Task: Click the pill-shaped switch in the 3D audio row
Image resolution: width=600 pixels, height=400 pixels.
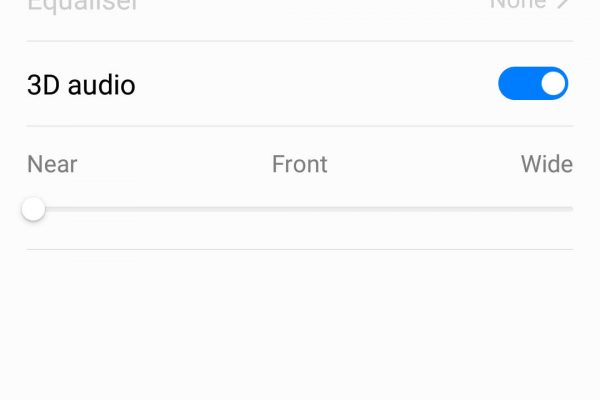Action: pos(533,83)
